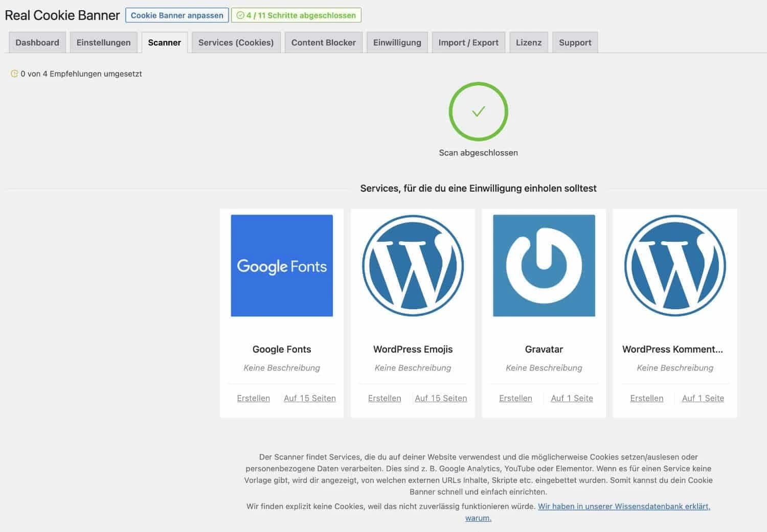The image size is (767, 532).
Task: Switch to Services (Cookies) tab
Action: point(236,42)
